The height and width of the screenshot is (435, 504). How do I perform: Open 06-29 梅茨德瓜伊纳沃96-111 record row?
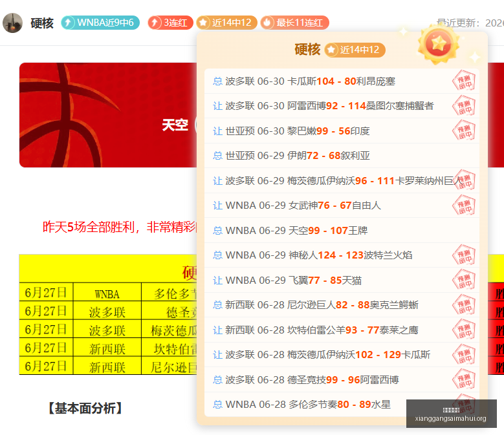[x=342, y=181]
